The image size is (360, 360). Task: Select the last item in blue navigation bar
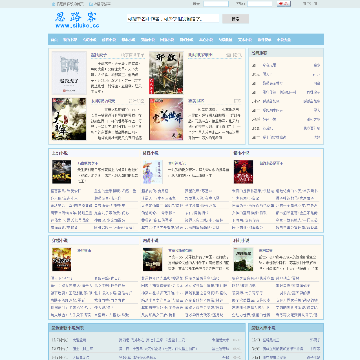click(x=284, y=40)
